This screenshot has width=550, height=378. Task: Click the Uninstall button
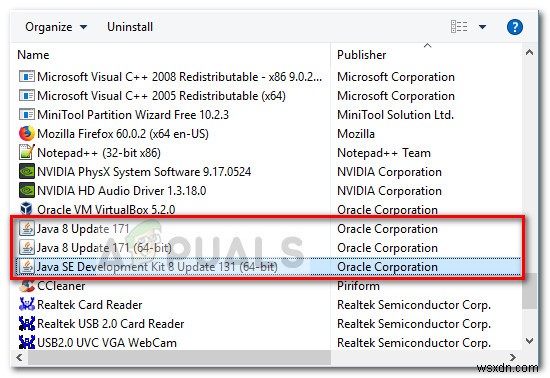pos(130,27)
